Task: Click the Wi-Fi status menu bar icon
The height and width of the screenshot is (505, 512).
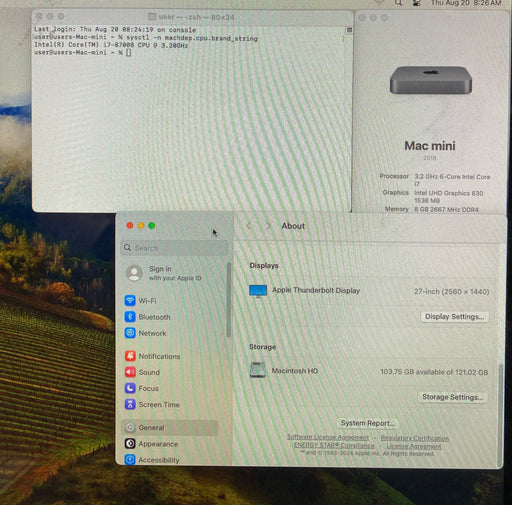Action: [379, 3]
